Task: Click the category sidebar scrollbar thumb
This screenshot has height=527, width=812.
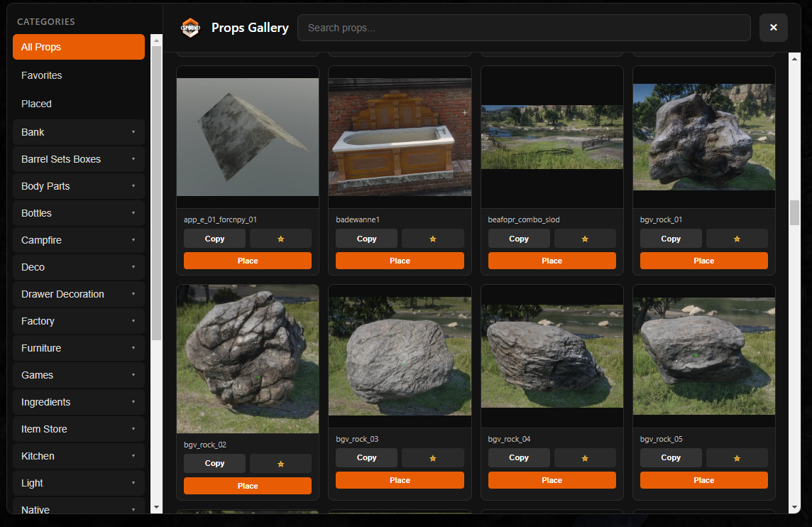Action: tap(156, 193)
